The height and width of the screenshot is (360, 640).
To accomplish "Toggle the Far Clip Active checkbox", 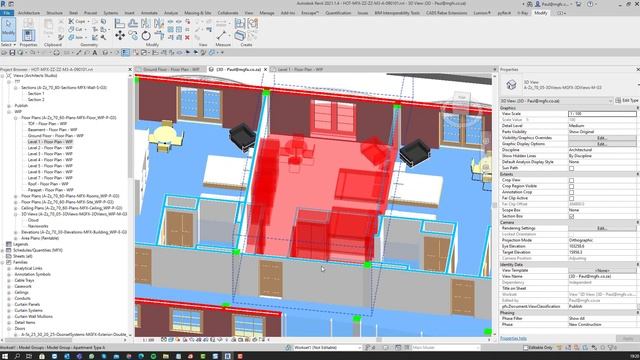I will pos(571,198).
